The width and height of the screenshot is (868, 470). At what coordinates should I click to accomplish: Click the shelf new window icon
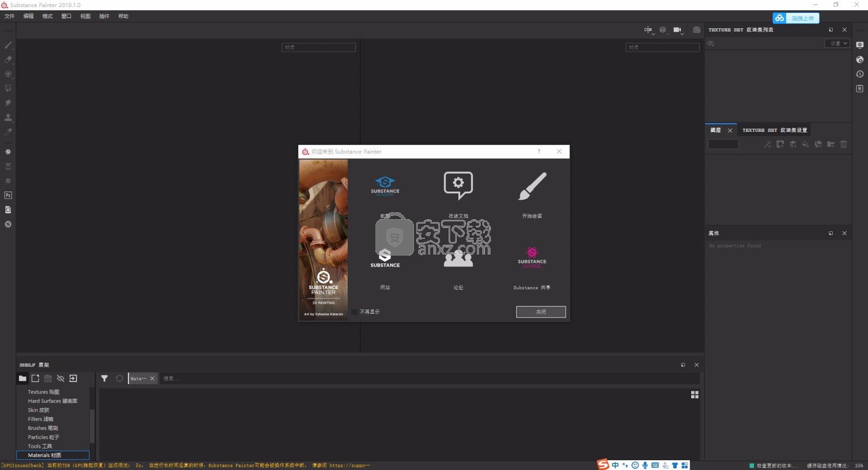(x=35, y=378)
